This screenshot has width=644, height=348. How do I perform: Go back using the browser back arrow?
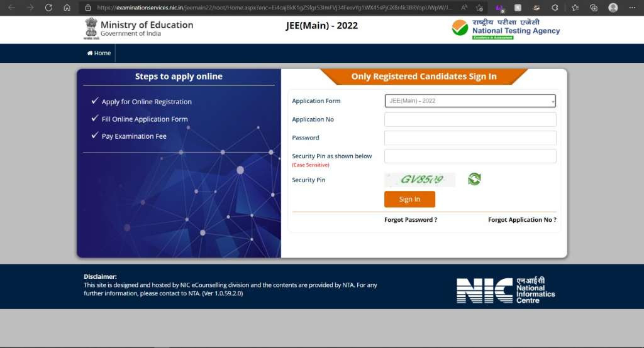(11, 8)
